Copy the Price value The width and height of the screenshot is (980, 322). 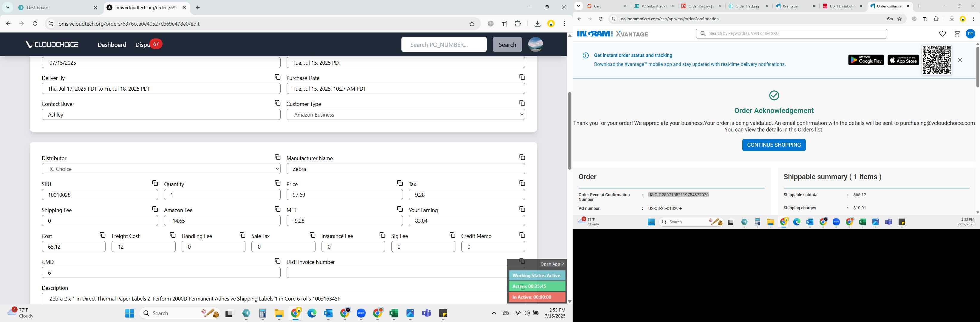pos(399,183)
